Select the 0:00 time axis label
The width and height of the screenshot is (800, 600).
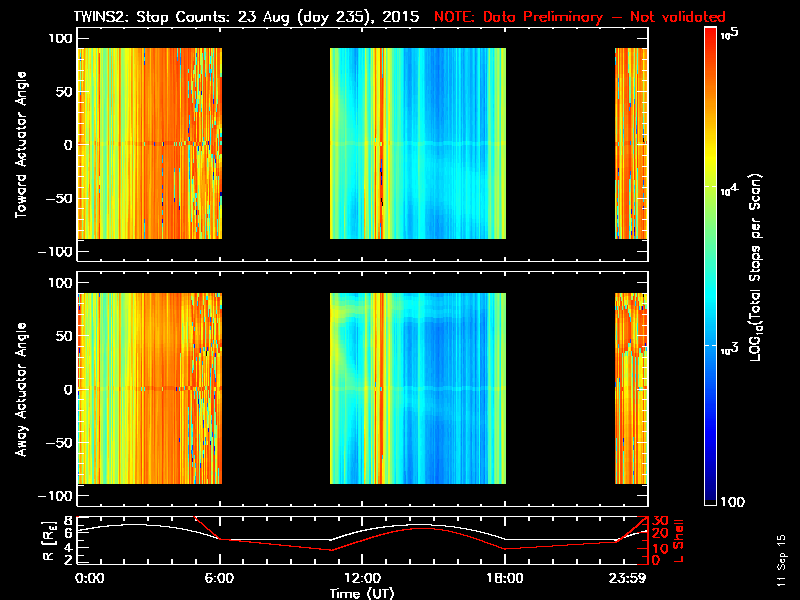pyautogui.click(x=89, y=579)
